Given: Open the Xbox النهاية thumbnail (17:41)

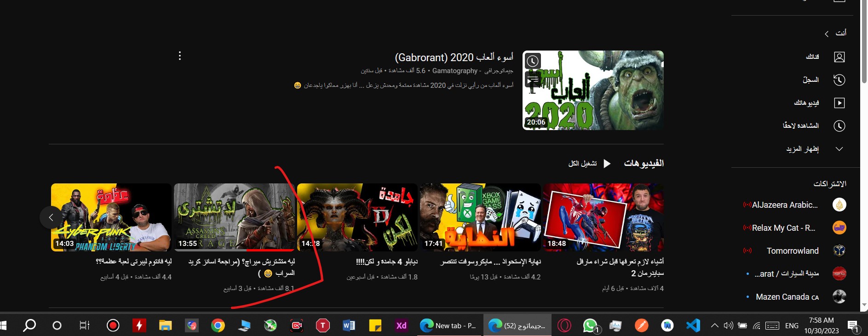Looking at the screenshot, I should click(x=480, y=217).
